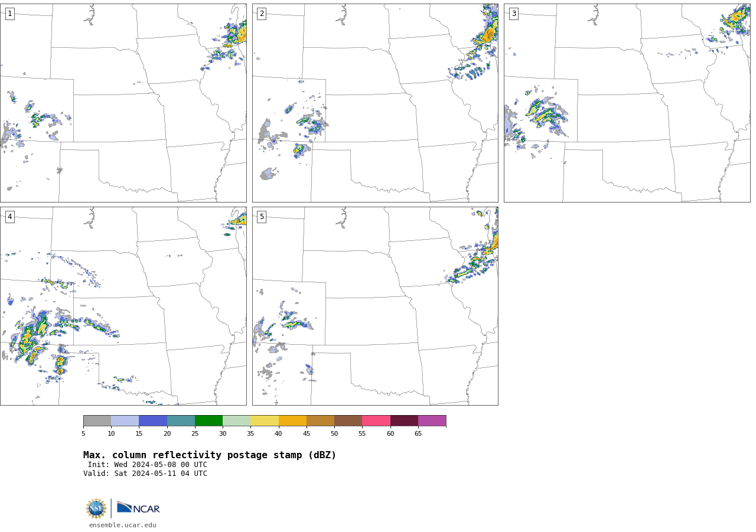Viewport: 756px width, 532px height.
Task: Click the panel number label 5
Action: pyautogui.click(x=262, y=217)
